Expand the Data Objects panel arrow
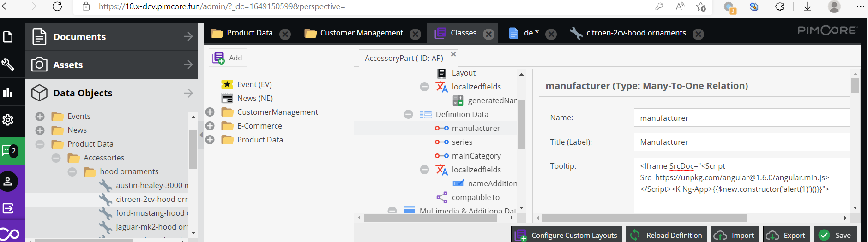 click(x=188, y=93)
